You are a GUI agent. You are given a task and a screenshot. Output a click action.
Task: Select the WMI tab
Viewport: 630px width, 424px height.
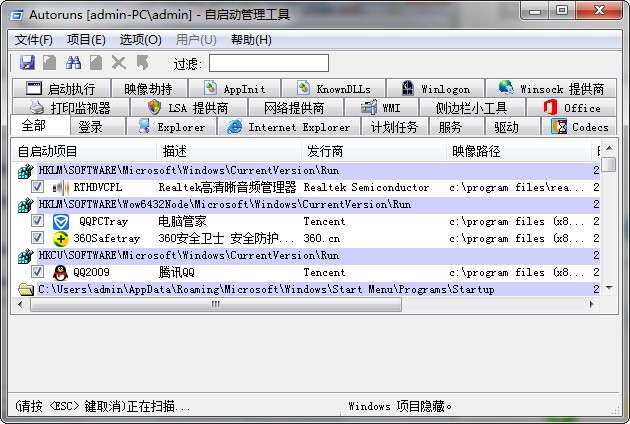coord(381,108)
